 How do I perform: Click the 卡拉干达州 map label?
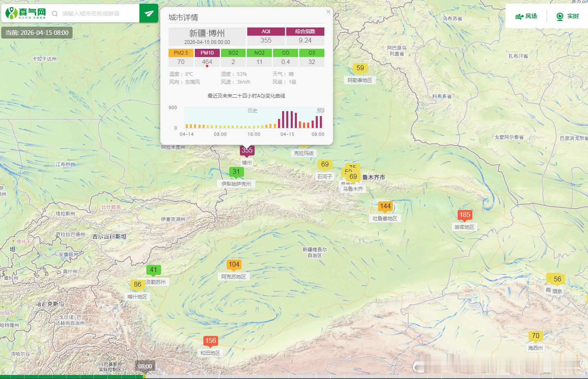pos(44,59)
